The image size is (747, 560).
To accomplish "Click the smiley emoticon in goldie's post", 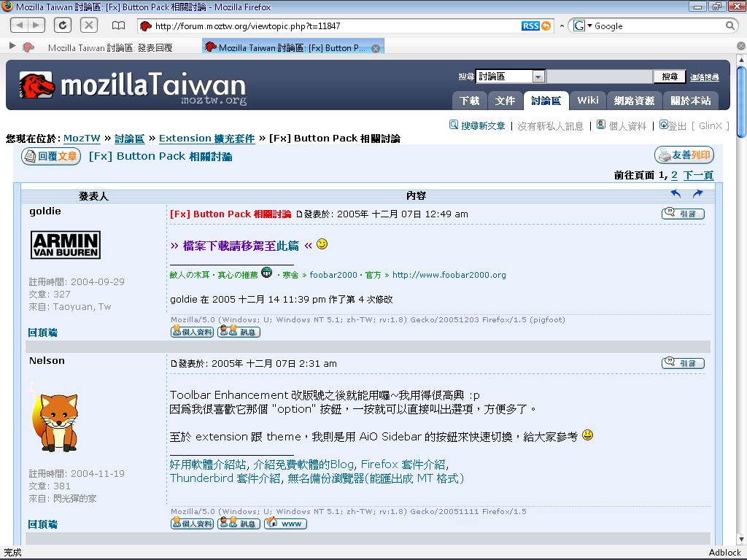I will click(x=322, y=244).
